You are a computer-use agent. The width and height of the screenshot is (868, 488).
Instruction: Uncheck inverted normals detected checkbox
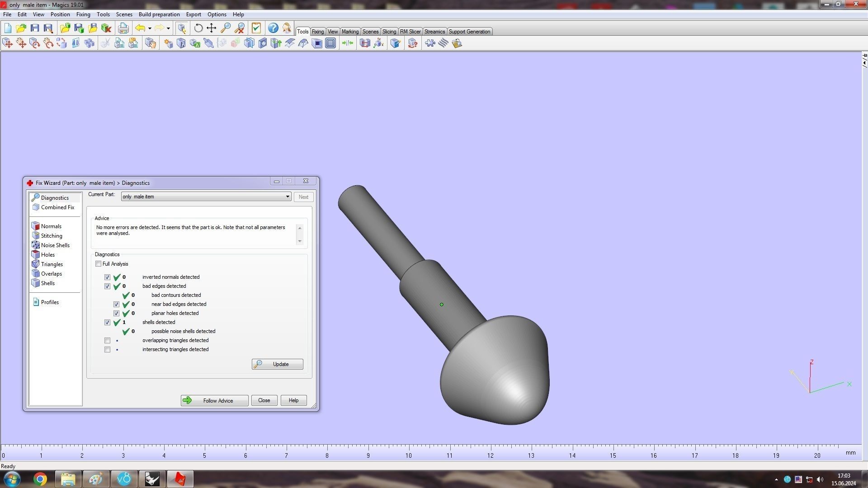tap(107, 277)
